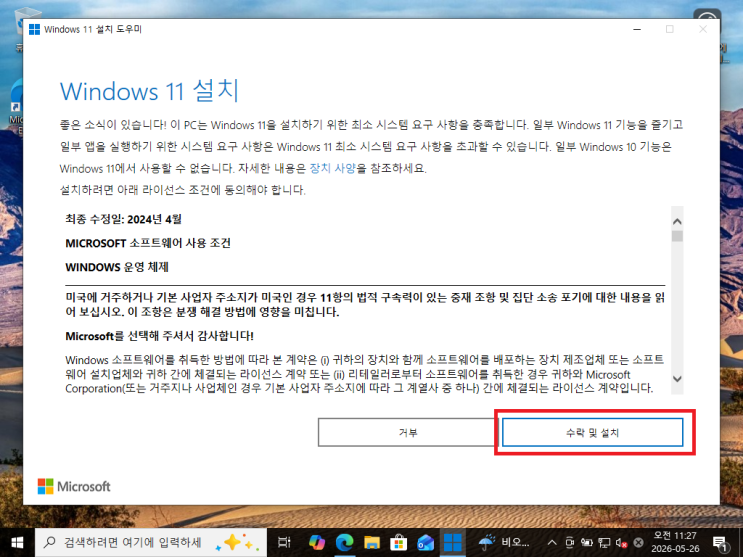Launch Copilot from the taskbar

[x=317, y=542]
